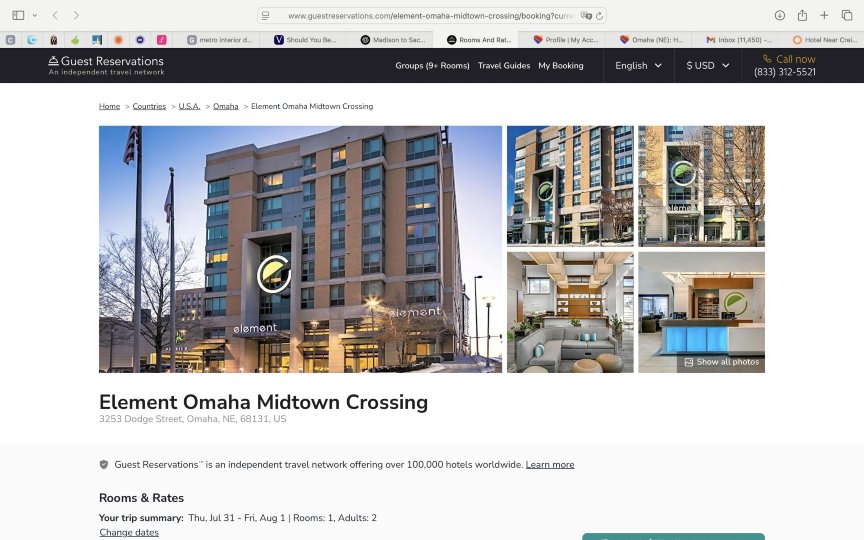Screen dimensions: 864x540
Task: Click the Show all photos button
Action: tap(721, 362)
